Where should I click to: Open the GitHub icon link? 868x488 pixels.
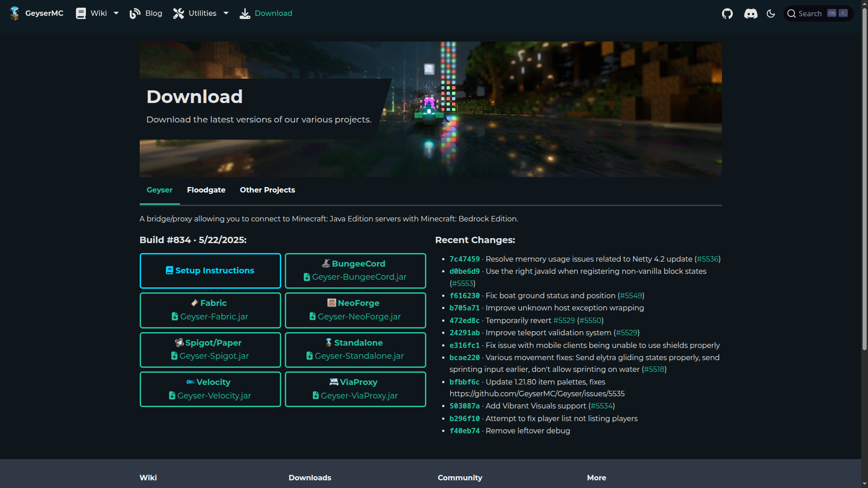pyautogui.click(x=727, y=14)
